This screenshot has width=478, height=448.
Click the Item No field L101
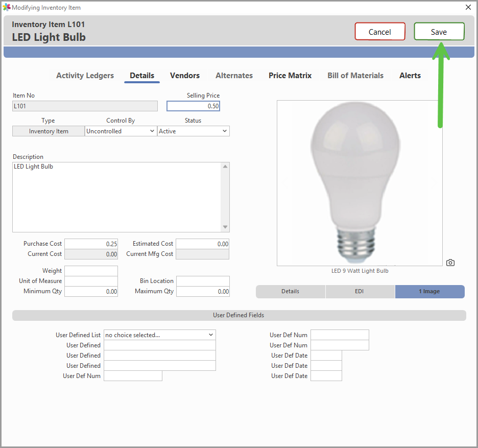85,106
